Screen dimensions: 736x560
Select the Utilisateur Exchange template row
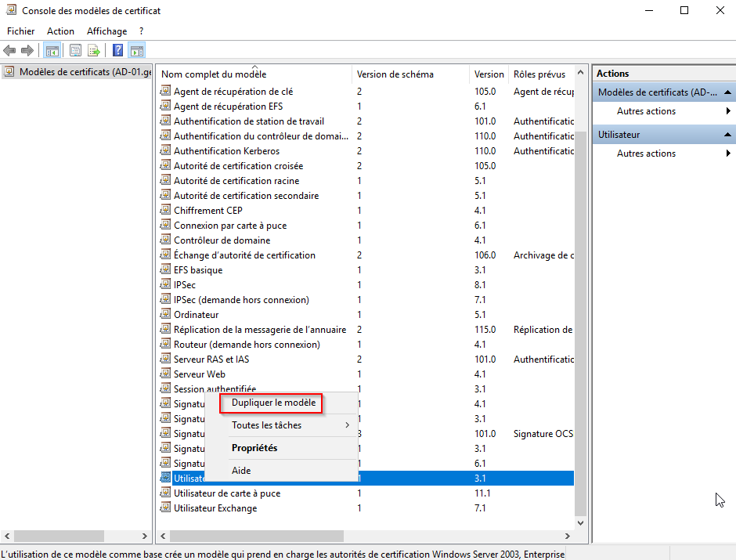click(x=215, y=508)
